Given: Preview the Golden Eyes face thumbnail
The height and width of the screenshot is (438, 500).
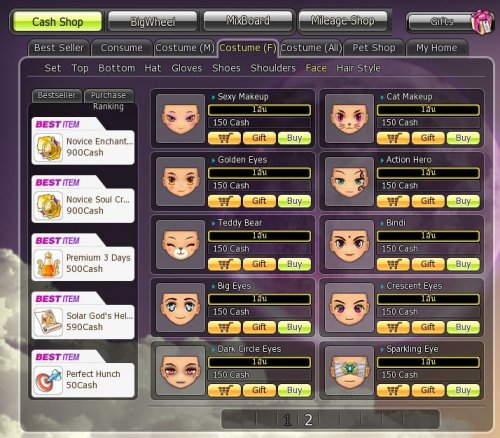Looking at the screenshot, I should [x=181, y=182].
